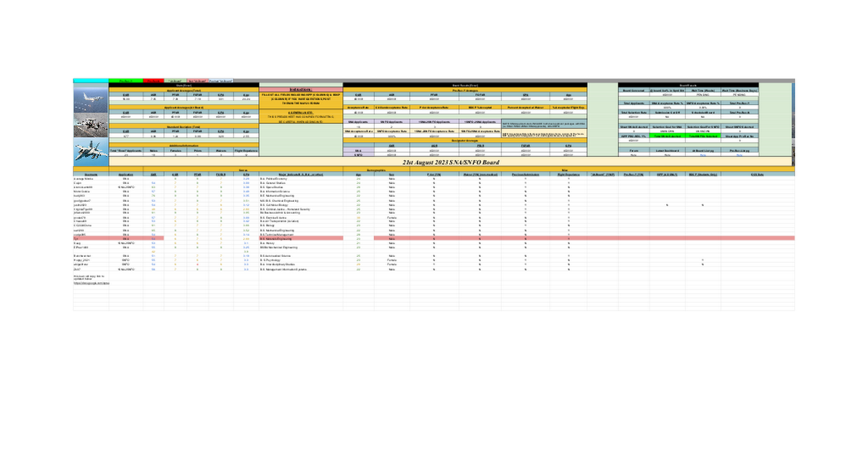Select the cyan legend cell
This screenshot has width=868, height=456.
coord(90,80)
